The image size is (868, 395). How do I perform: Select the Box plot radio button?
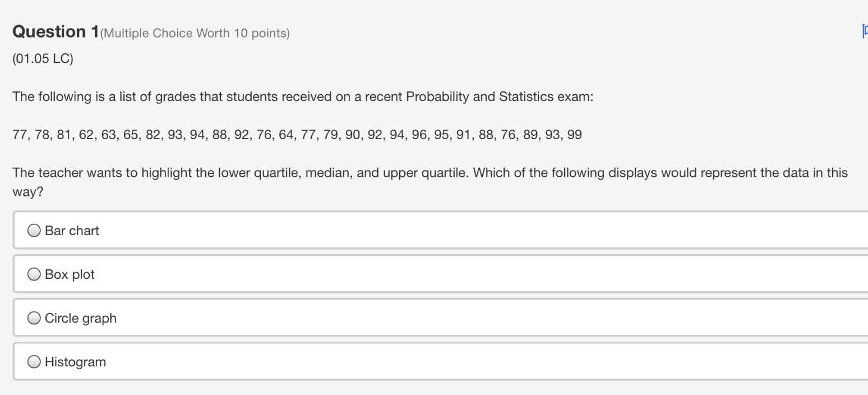pos(34,274)
